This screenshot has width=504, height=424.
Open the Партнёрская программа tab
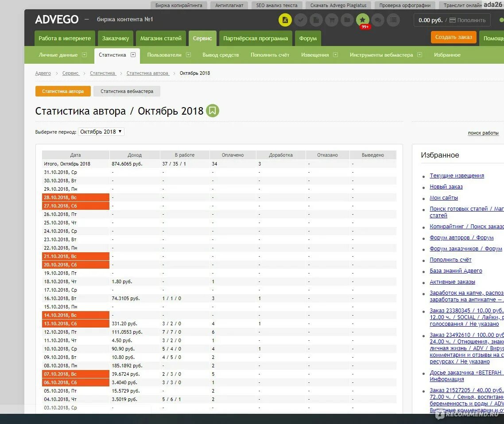(256, 38)
